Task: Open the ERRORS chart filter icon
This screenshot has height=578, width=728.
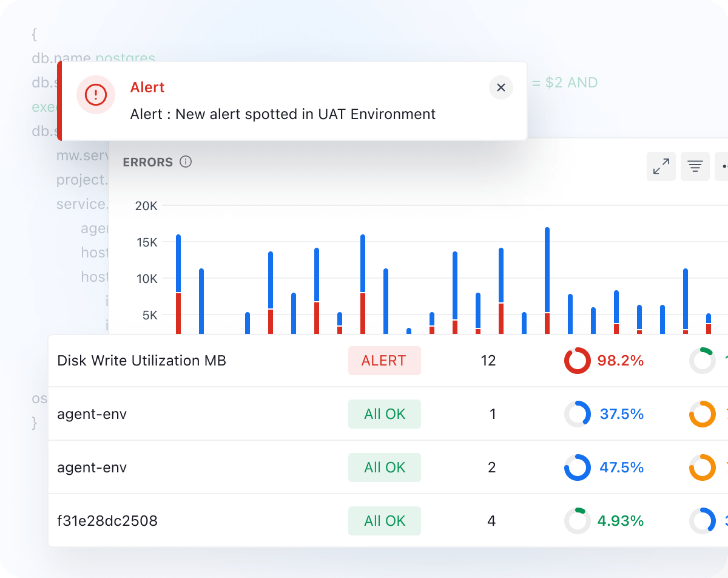Action: (695, 166)
